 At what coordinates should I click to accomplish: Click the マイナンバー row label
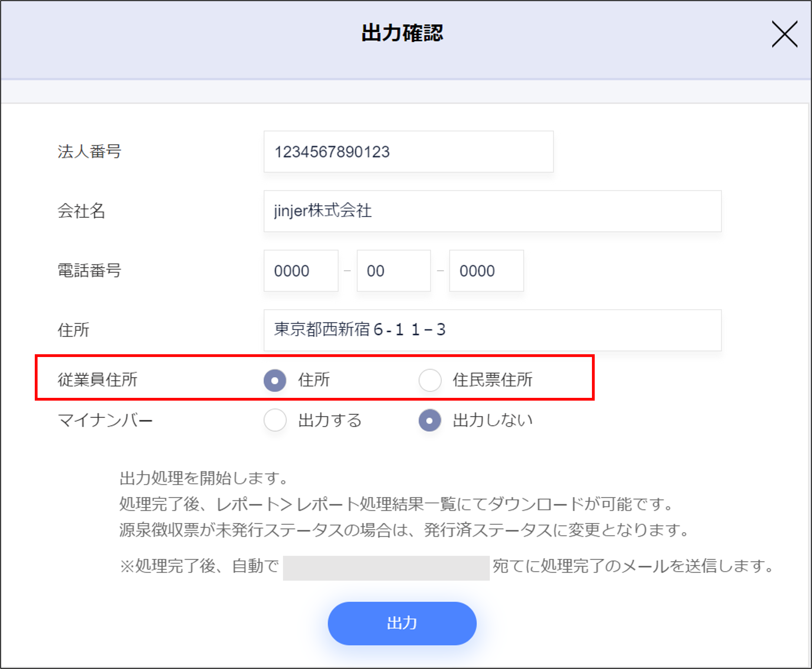(105, 420)
